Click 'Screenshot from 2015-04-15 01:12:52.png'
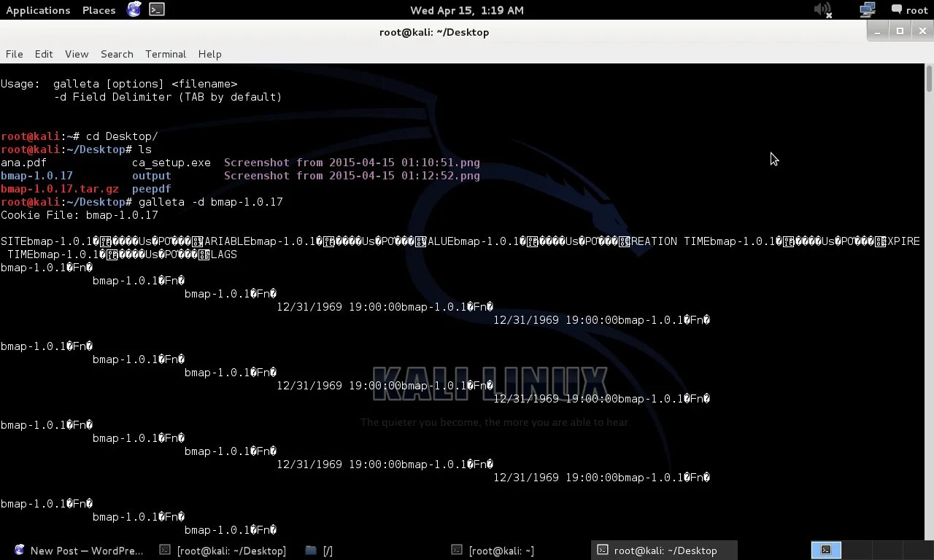 tap(352, 176)
